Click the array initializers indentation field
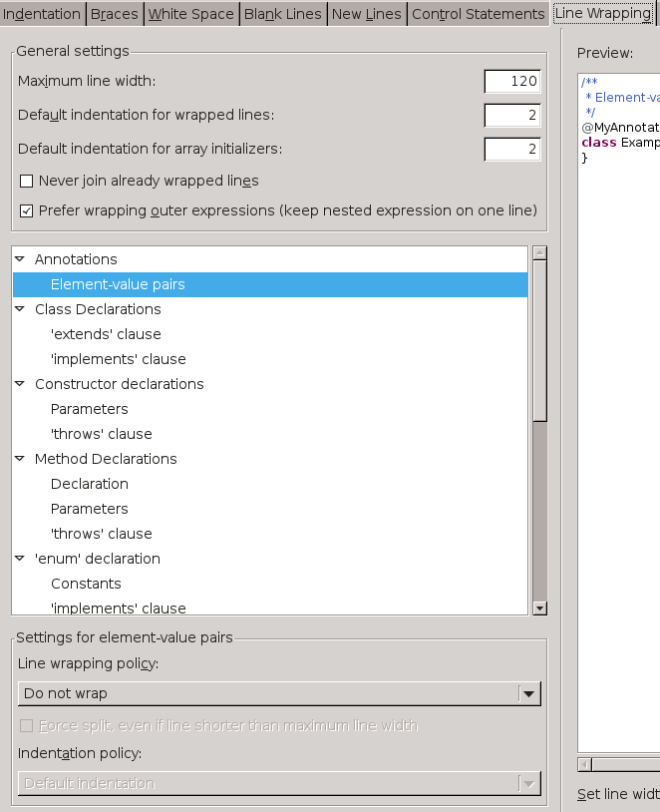 tap(512, 150)
